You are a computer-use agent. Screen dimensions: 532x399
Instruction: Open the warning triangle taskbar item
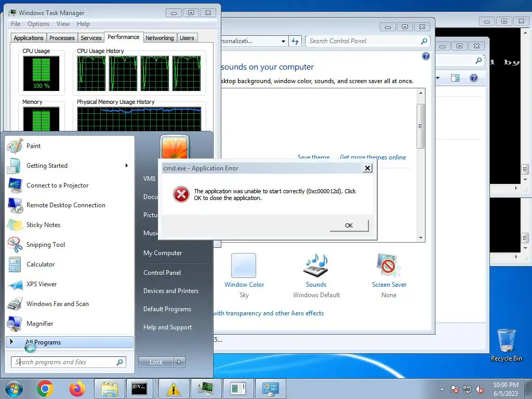[174, 389]
